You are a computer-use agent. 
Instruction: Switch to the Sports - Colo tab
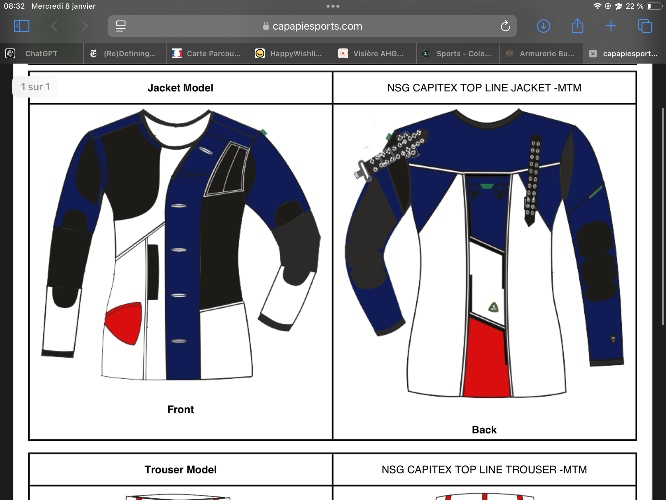coord(457,54)
